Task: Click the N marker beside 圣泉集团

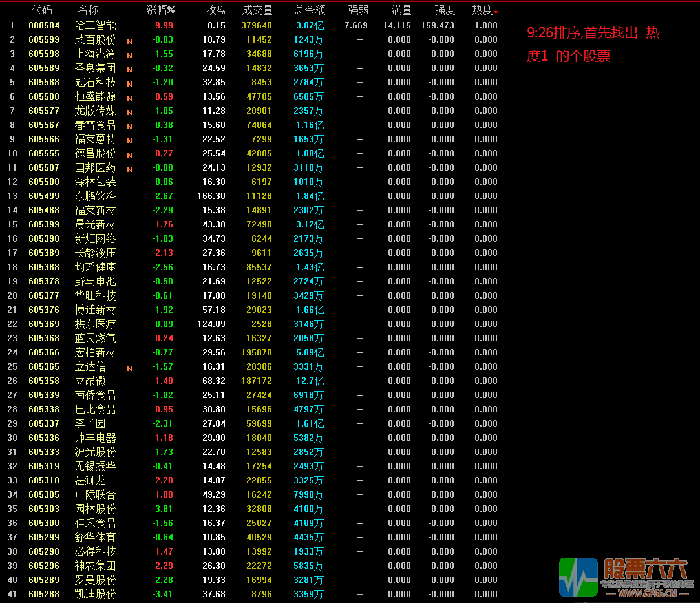Action: 129,70
